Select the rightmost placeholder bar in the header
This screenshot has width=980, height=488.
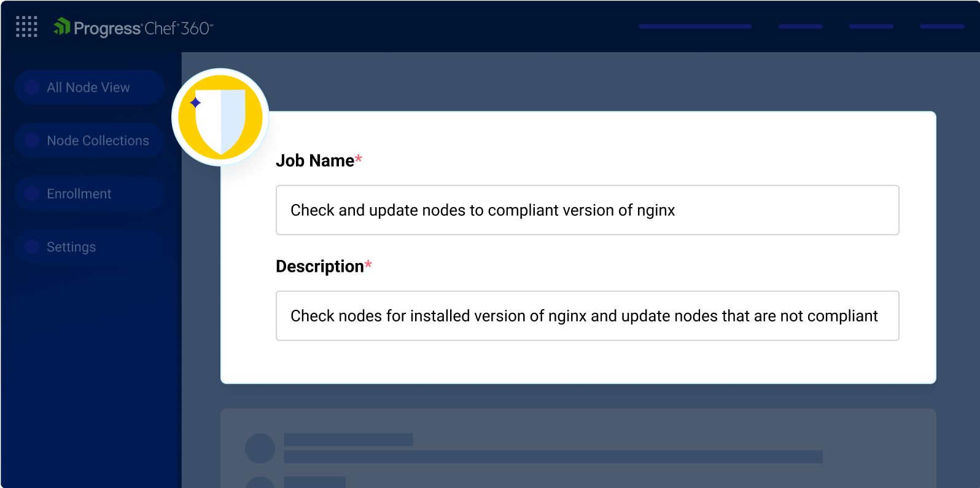point(942,26)
